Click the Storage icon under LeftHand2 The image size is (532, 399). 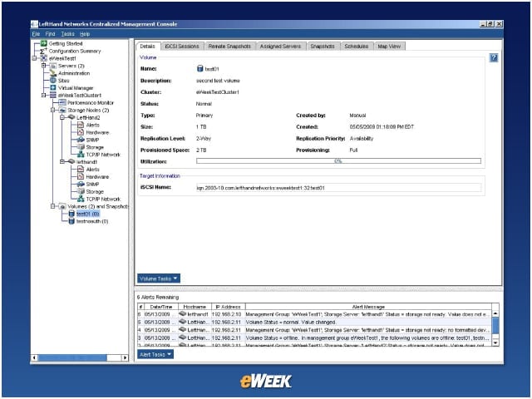pyautogui.click(x=81, y=147)
